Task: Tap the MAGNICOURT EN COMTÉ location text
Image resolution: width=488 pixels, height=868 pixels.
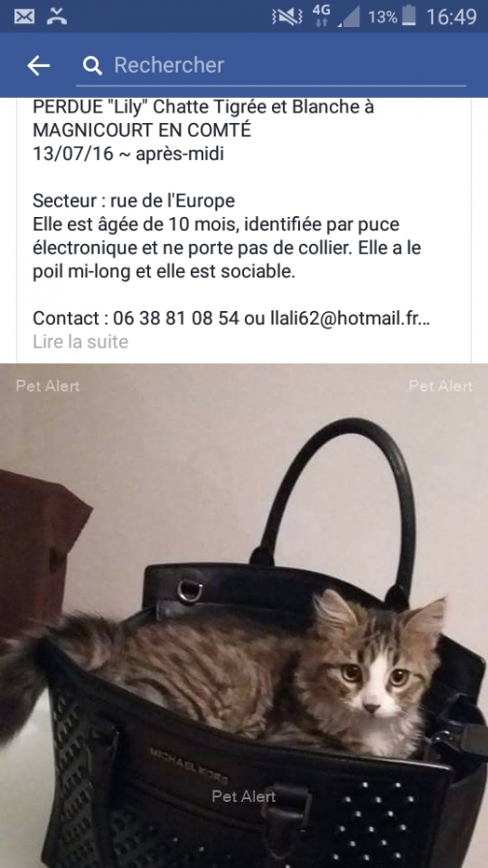Action: pos(141,130)
